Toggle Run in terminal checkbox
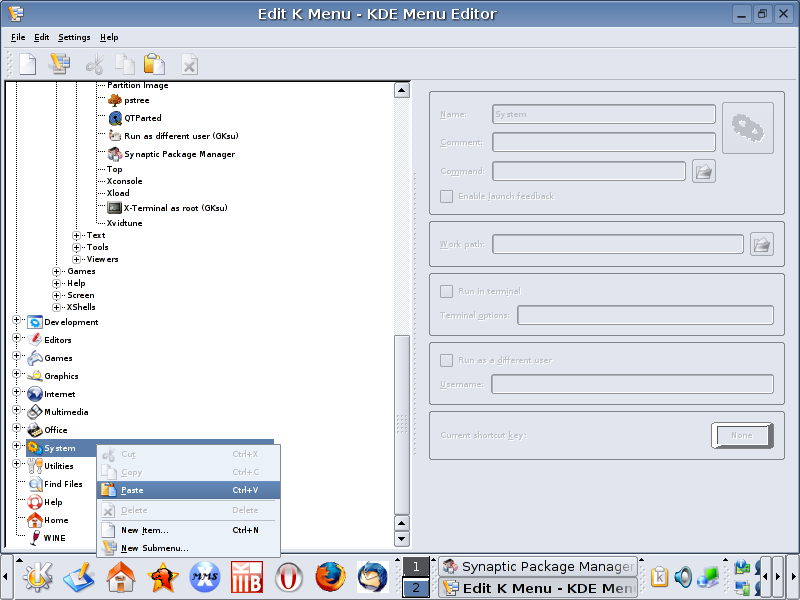The image size is (800, 600). (447, 291)
